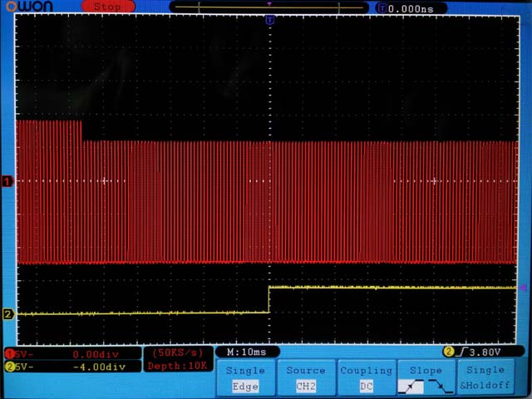The height and width of the screenshot is (399, 532).
Task: Click the Depth:10K readout
Action: click(x=177, y=366)
